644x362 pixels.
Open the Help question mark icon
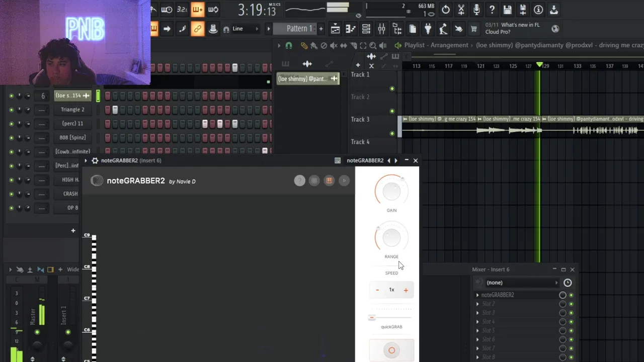pyautogui.click(x=492, y=10)
